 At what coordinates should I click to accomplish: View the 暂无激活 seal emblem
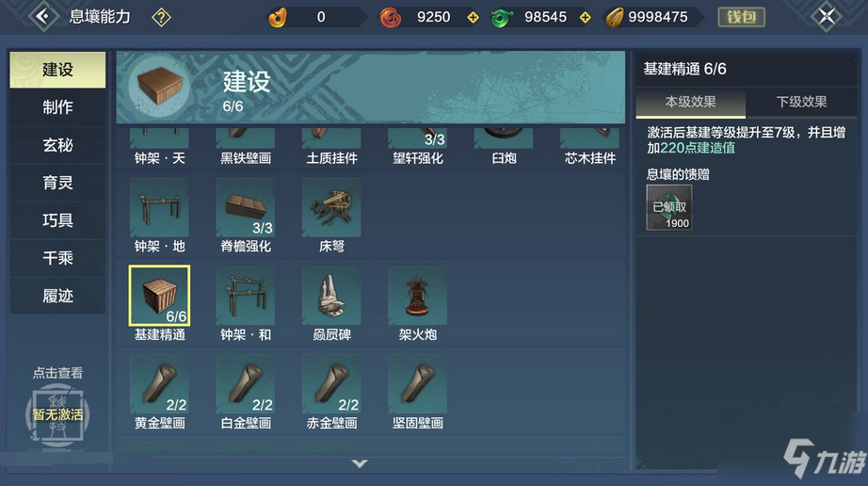click(x=57, y=414)
